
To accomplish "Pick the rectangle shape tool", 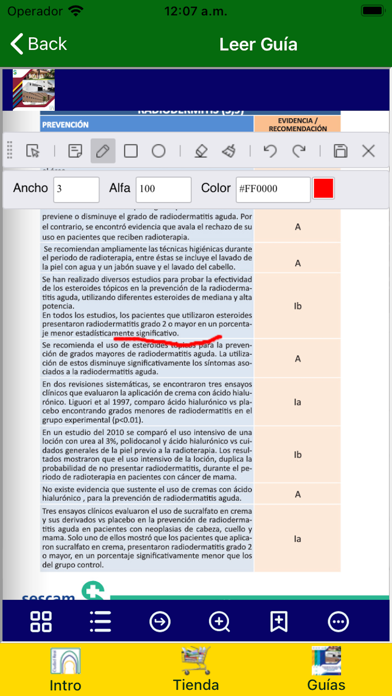I will point(131,151).
